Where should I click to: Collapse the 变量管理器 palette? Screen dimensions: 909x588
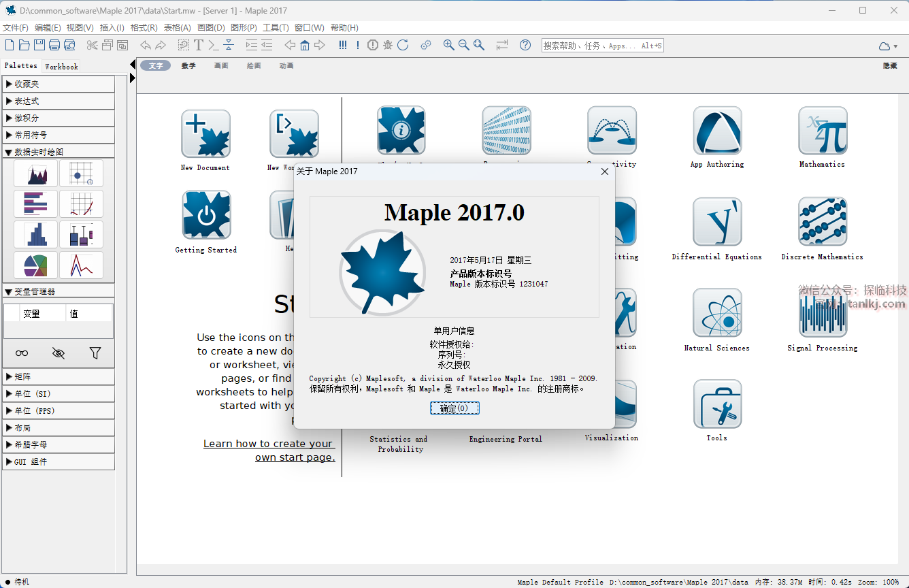tap(59, 291)
